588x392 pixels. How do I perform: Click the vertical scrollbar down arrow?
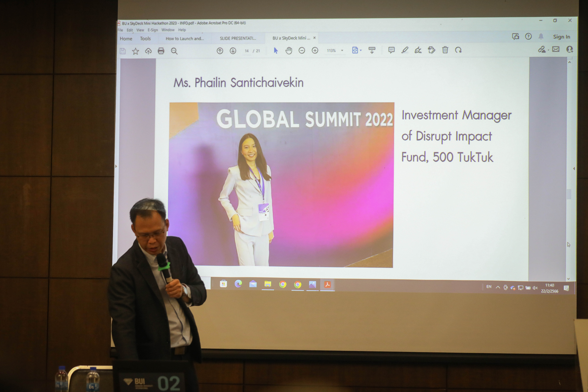coord(568,279)
